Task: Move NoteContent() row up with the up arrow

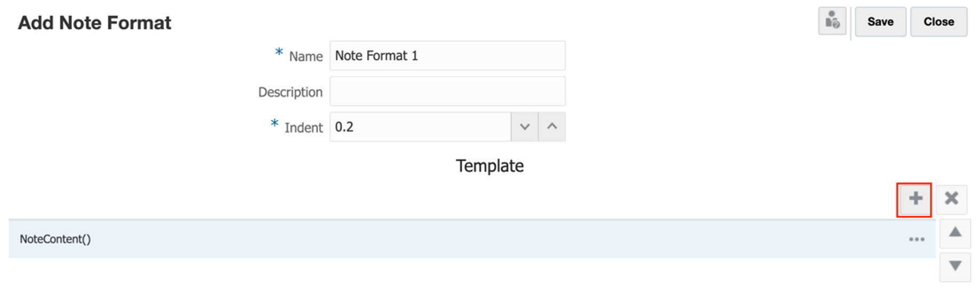Action: click(x=955, y=233)
